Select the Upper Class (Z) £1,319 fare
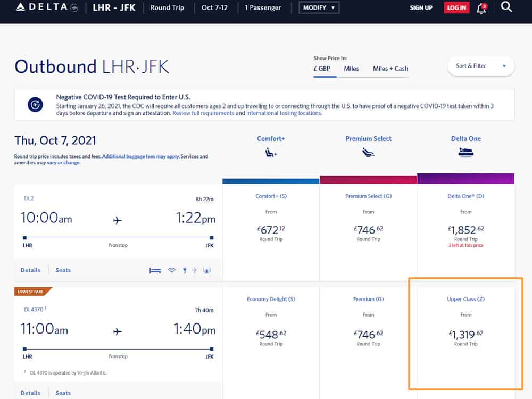Viewport: 532px width, 399px height. pos(465,343)
